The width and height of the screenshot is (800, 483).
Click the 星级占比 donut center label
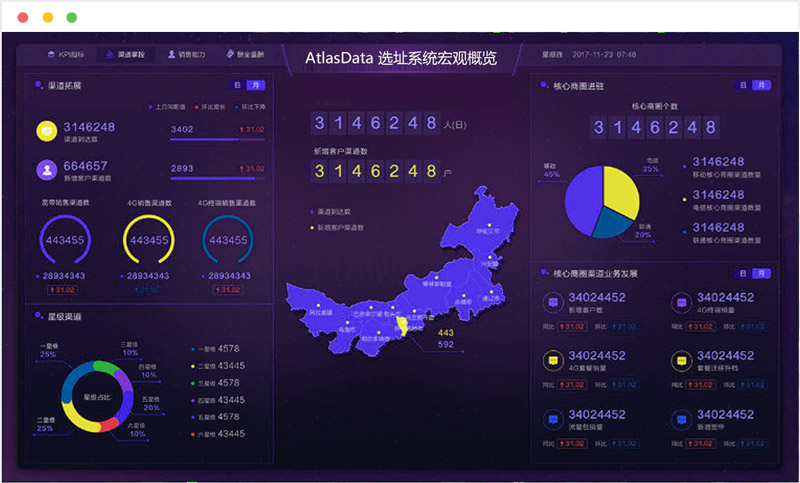coord(96,397)
